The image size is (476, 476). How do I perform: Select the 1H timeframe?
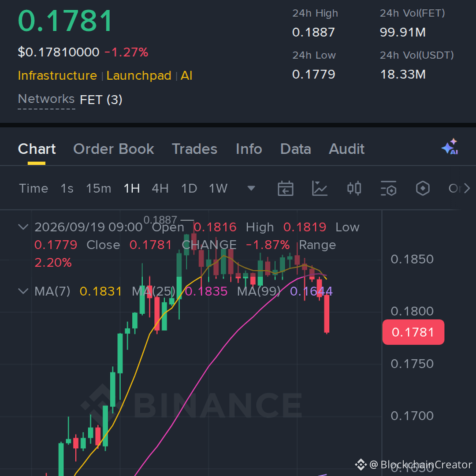coord(132,189)
